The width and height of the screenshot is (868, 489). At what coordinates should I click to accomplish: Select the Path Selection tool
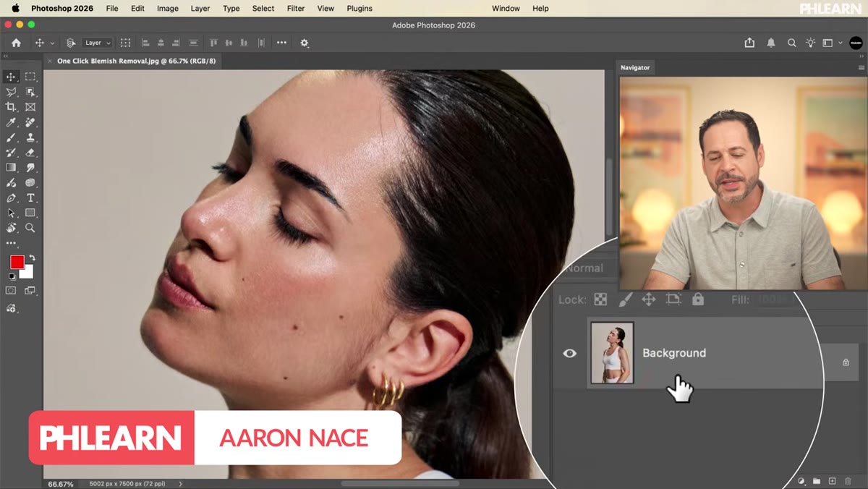tap(11, 213)
